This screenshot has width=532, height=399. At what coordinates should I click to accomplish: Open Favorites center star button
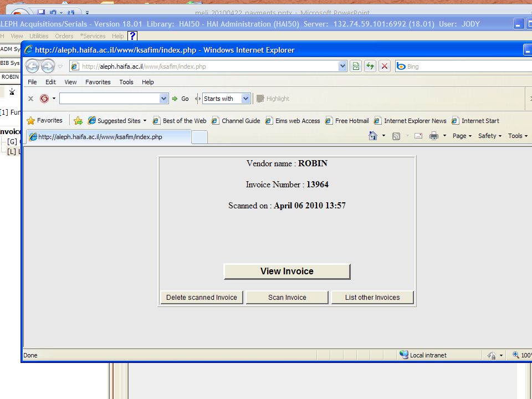pos(45,120)
